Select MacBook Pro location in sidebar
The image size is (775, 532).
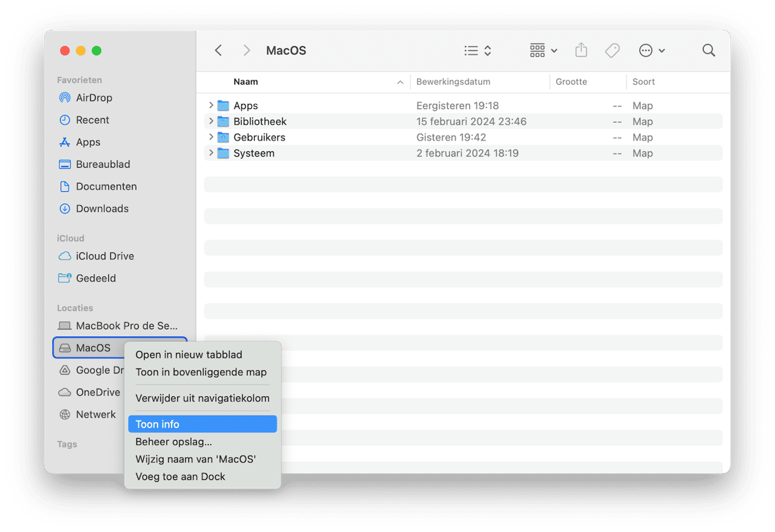(119, 326)
